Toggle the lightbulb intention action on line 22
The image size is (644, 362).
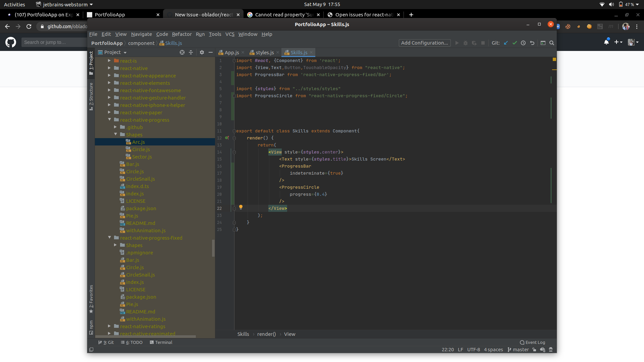point(241,207)
